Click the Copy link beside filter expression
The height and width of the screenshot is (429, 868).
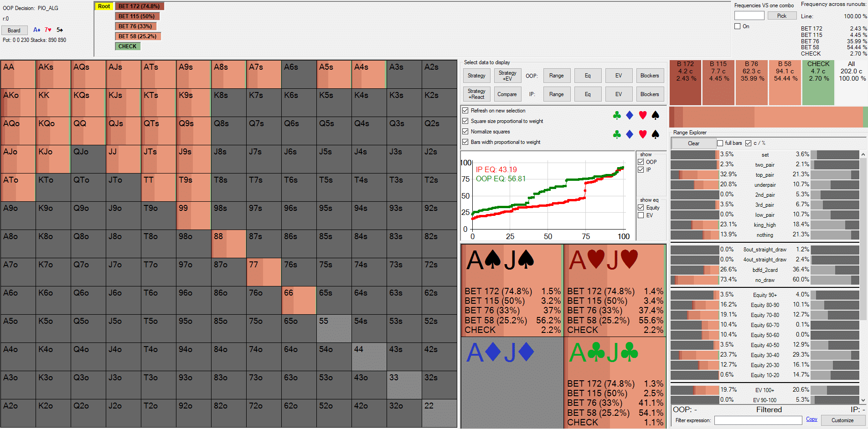point(811,419)
